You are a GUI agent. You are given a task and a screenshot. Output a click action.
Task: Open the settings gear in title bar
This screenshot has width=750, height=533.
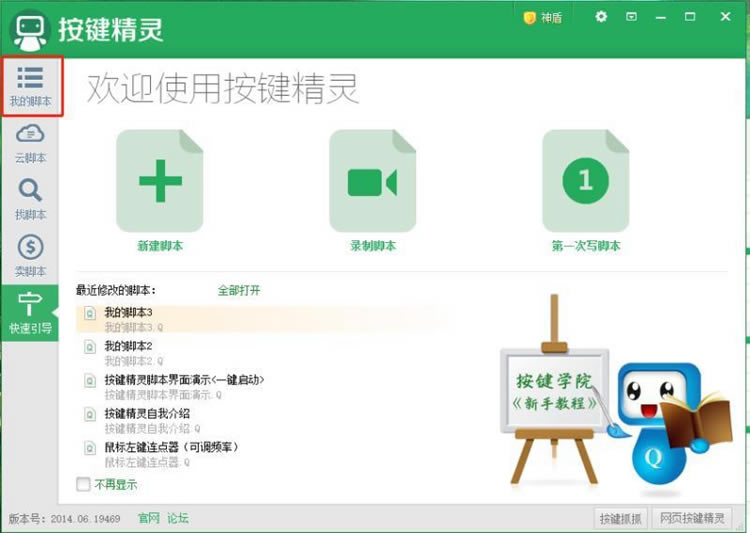click(601, 17)
